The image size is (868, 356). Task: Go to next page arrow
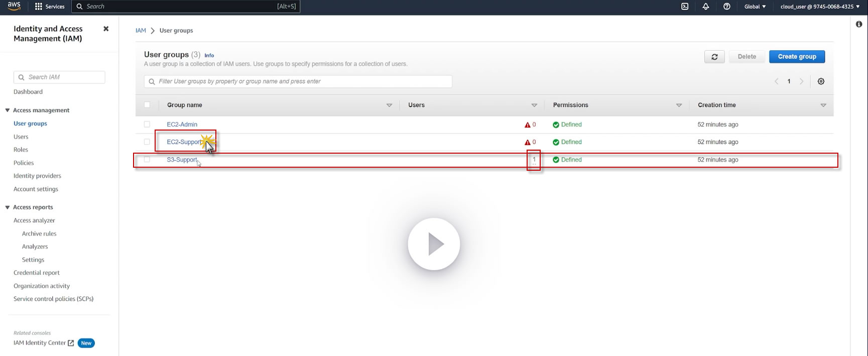pos(801,81)
